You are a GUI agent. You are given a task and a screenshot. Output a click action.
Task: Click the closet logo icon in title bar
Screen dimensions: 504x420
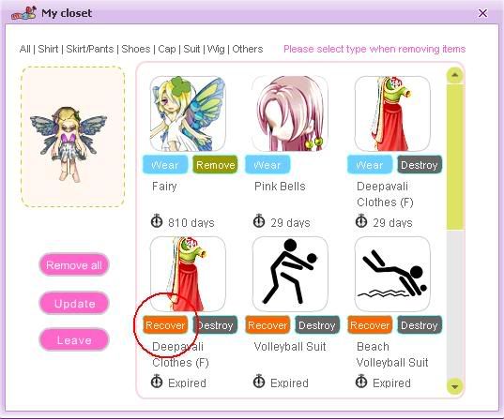23,13
